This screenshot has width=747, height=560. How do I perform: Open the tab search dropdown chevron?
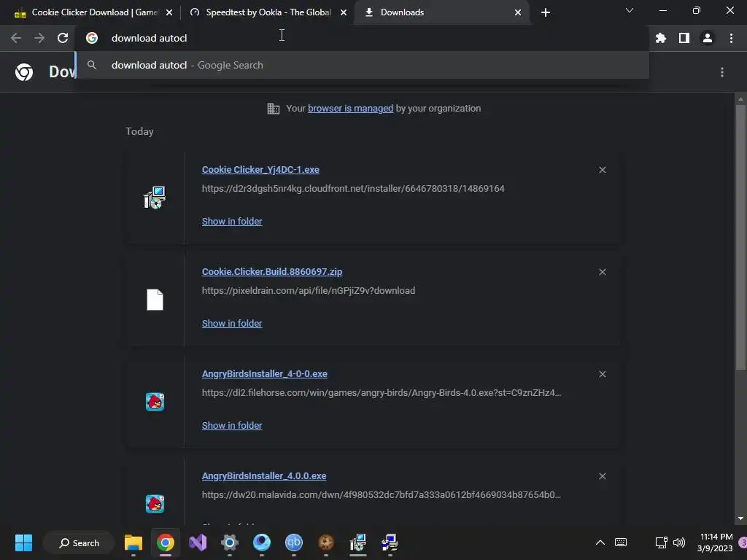pyautogui.click(x=630, y=10)
